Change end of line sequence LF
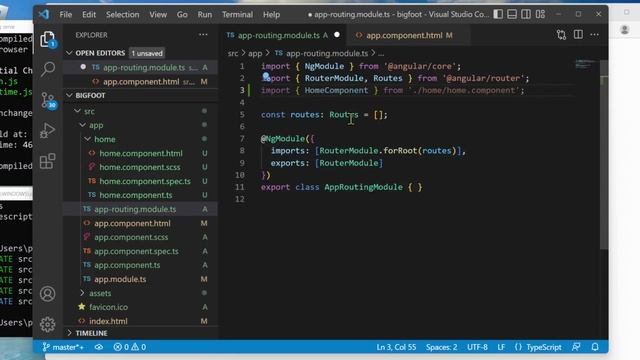Viewport: 640px width, 360px height. pyautogui.click(x=501, y=347)
